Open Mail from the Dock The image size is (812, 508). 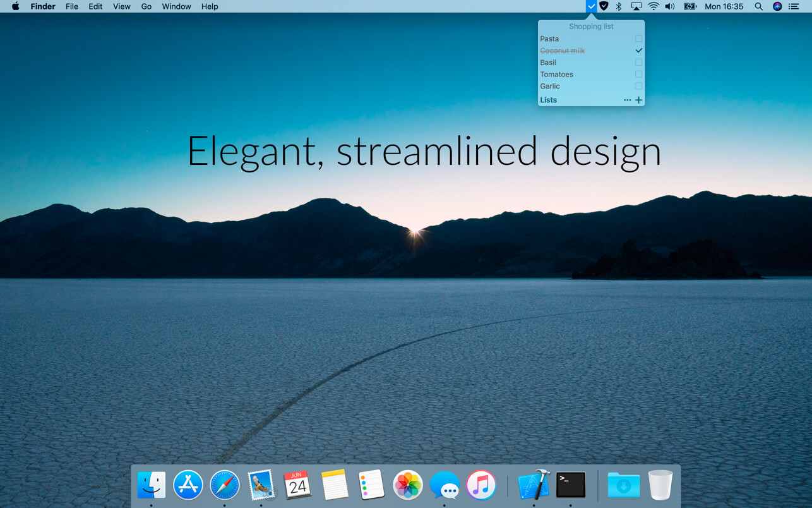(261, 485)
